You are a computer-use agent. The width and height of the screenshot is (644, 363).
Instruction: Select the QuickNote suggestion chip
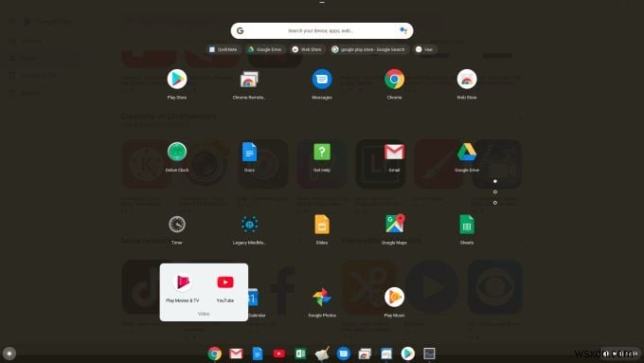[224, 49]
